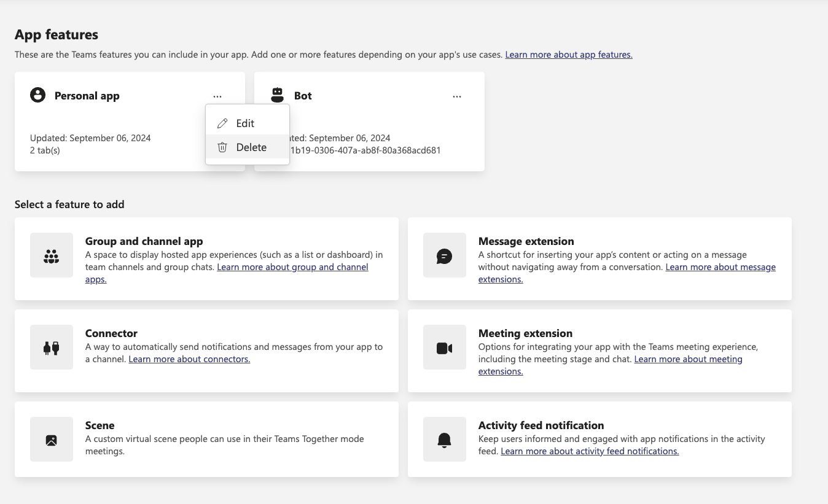Click the Scene image icon

coord(52,440)
